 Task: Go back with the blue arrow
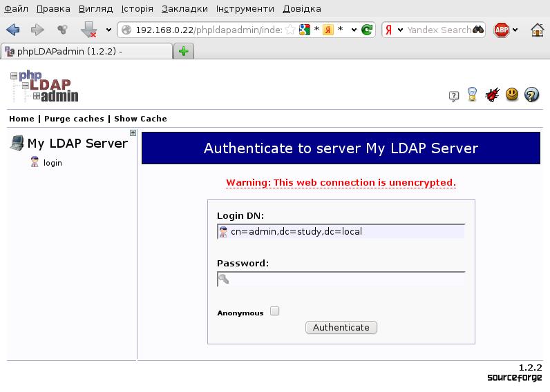[x=13, y=30]
